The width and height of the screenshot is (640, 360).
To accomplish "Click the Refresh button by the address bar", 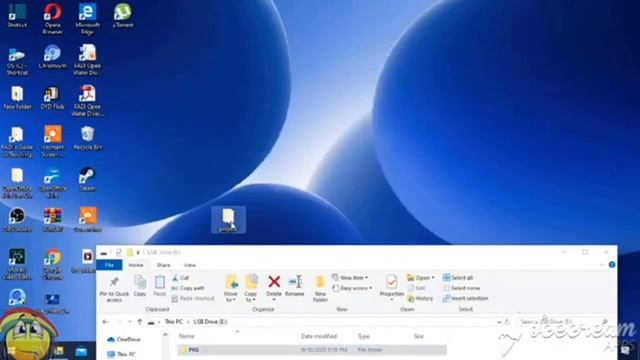I will coord(507,322).
